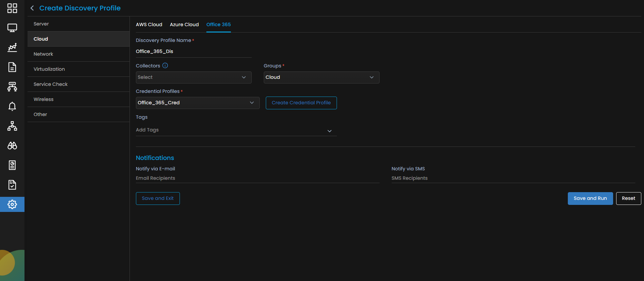Screen dimensions: 644x281
Task: Select the Service Check category
Action: tap(79, 84)
